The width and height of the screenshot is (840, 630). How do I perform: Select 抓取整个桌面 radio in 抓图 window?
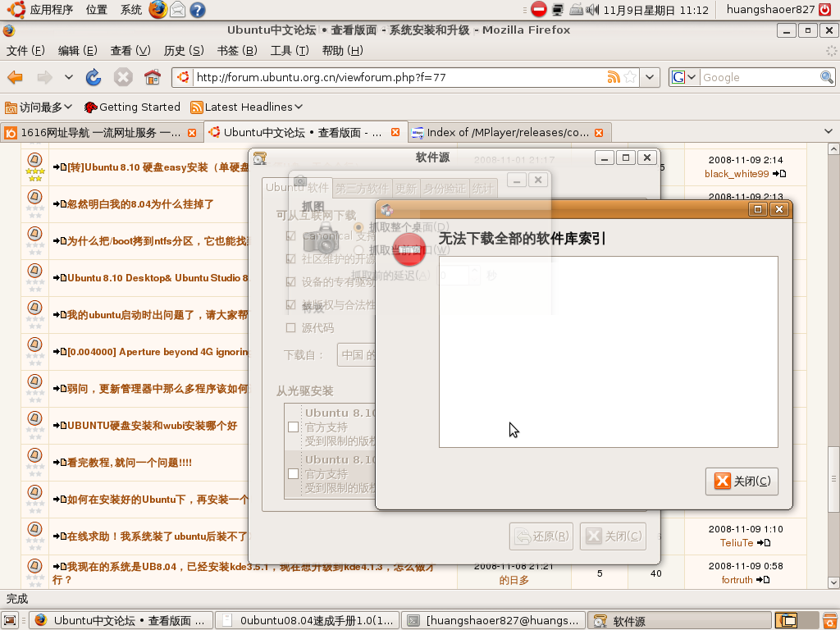[359, 227]
